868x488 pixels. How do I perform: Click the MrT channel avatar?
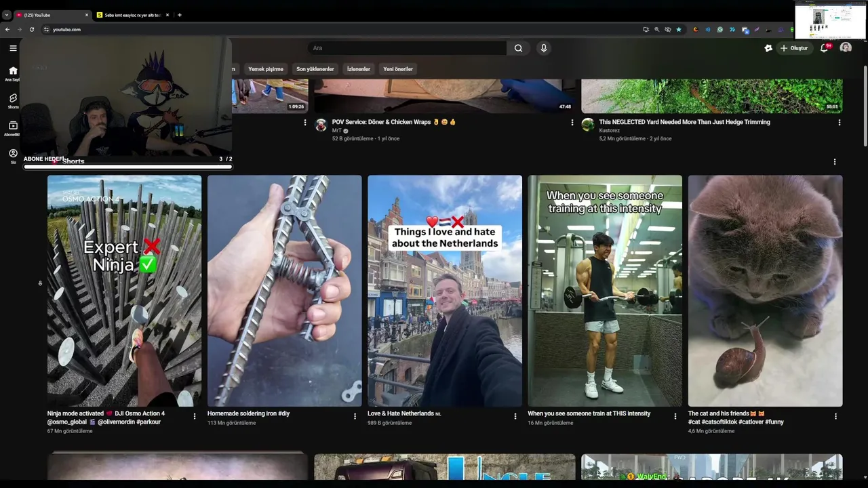click(x=321, y=125)
